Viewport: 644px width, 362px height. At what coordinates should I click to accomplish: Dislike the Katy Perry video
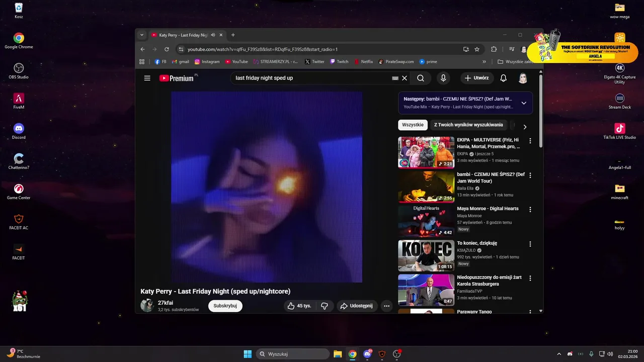(x=325, y=306)
